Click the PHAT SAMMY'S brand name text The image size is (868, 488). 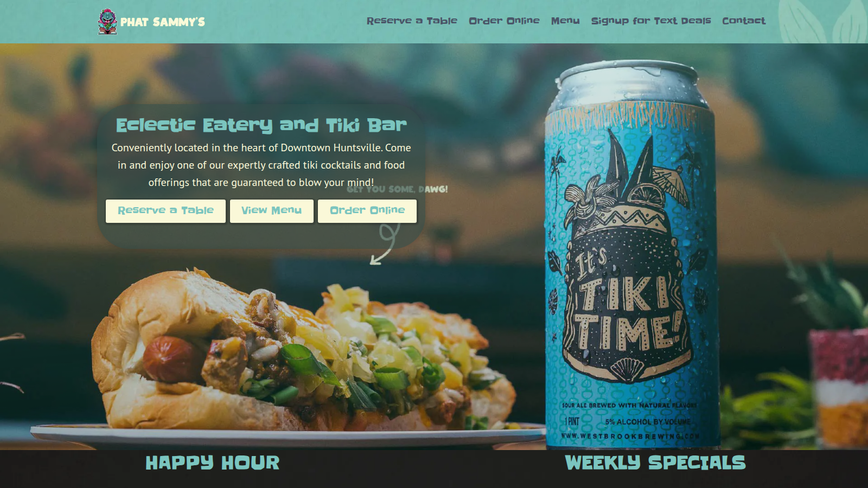pyautogui.click(x=163, y=22)
